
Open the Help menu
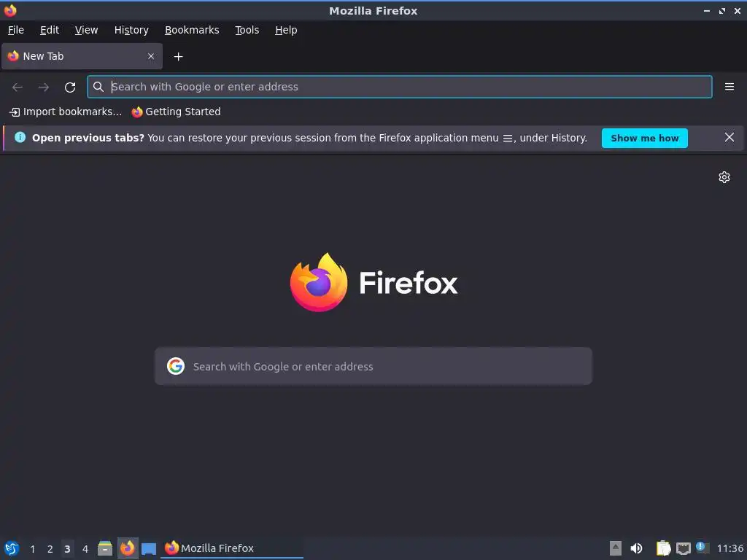(286, 30)
